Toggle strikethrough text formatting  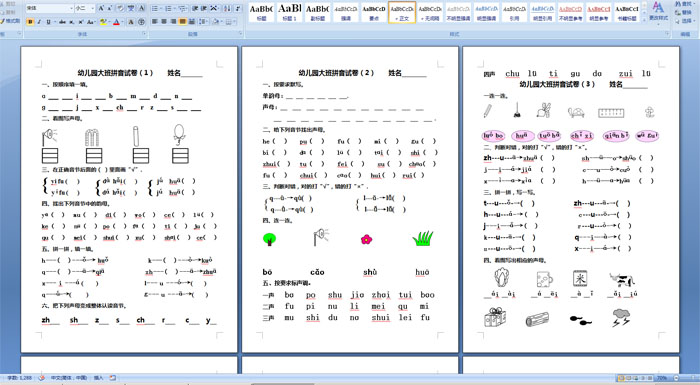pos(62,21)
